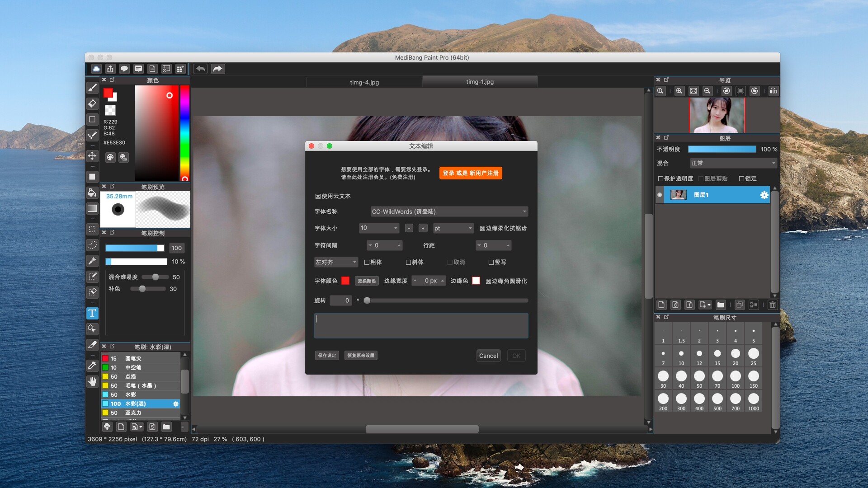
Task: Click the Undo arrow in top toolbar
Action: 201,69
